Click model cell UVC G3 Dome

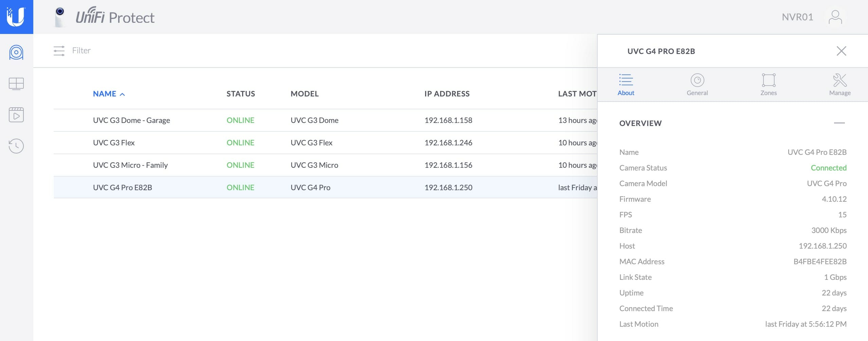[314, 120]
